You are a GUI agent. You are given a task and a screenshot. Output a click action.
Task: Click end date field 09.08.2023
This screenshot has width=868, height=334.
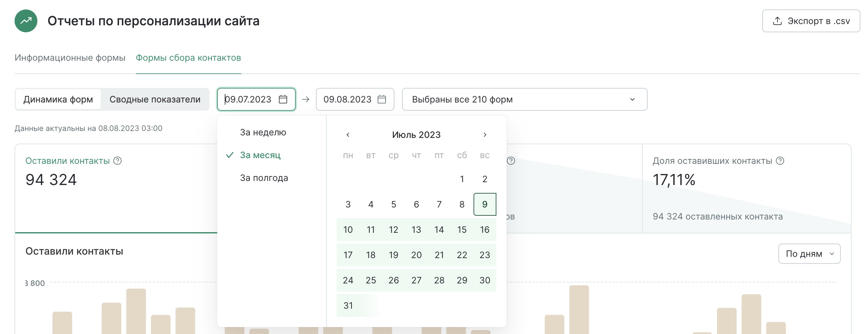[355, 99]
